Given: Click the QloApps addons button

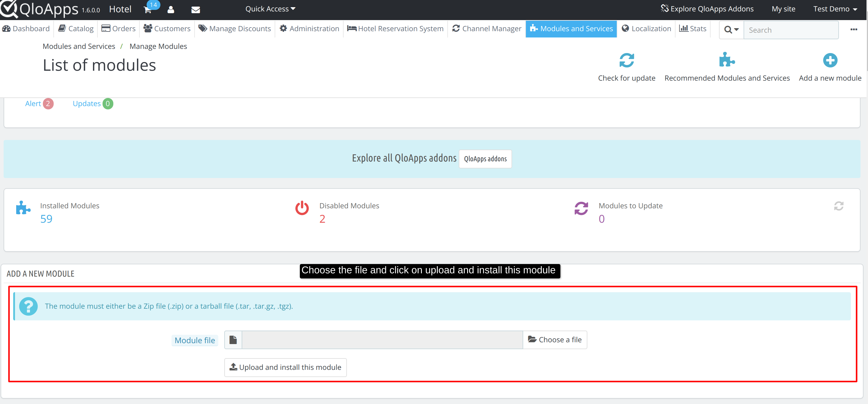Looking at the screenshot, I should 485,159.
